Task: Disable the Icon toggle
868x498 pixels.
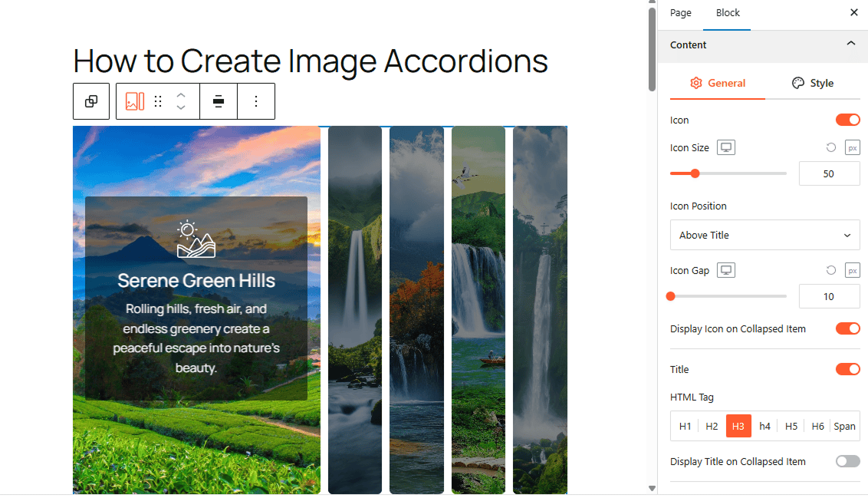Action: [x=847, y=120]
